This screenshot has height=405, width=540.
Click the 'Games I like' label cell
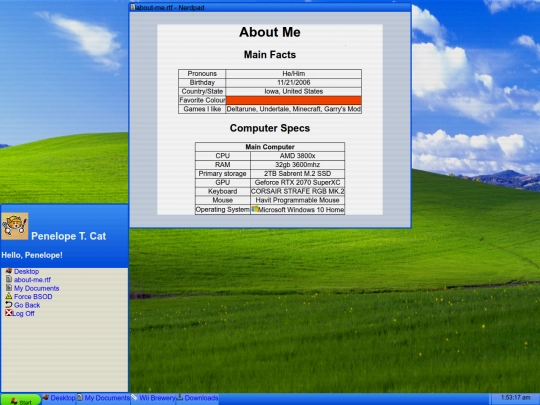point(202,109)
